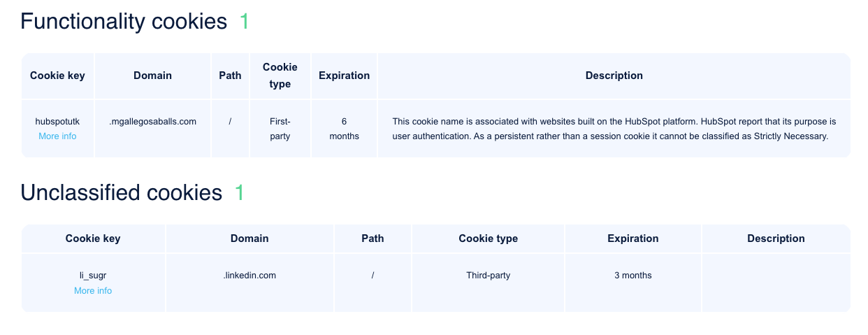Click Description header in Unclassified cookies table

(776, 238)
